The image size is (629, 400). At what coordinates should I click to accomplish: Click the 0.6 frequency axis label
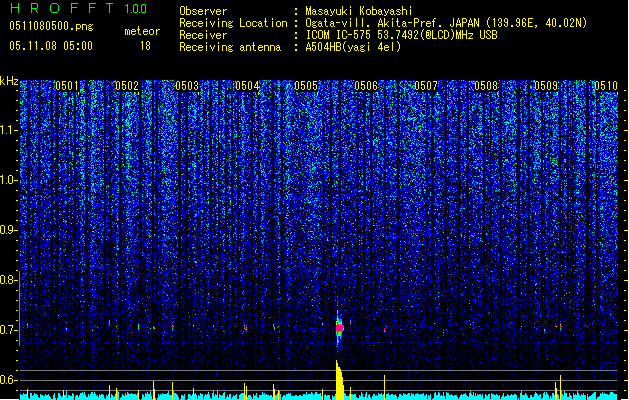(x=9, y=380)
